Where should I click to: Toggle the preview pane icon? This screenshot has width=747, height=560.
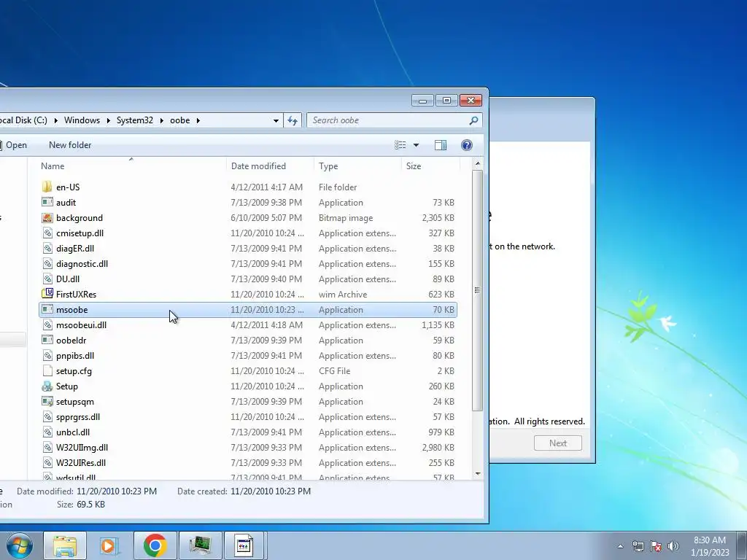pos(441,145)
